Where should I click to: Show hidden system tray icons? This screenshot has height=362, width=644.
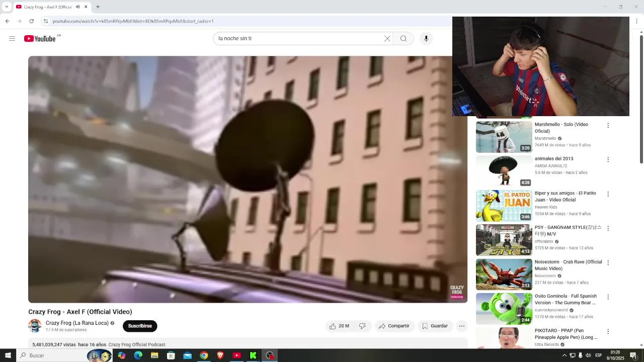point(565,355)
